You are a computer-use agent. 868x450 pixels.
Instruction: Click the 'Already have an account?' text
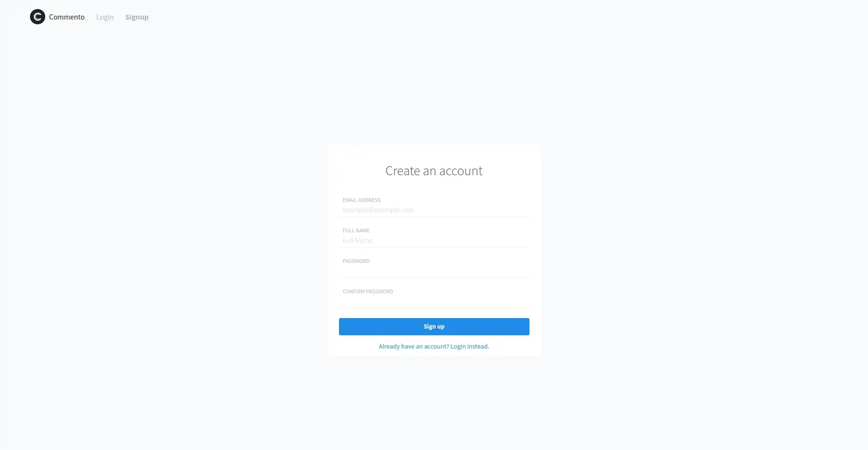(414, 346)
